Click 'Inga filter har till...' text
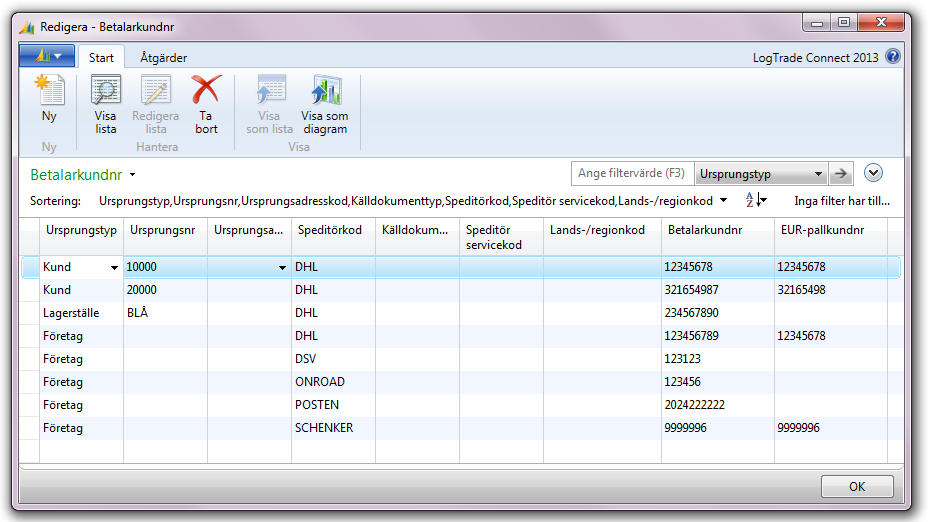This screenshot has width=930, height=522. 842,201
